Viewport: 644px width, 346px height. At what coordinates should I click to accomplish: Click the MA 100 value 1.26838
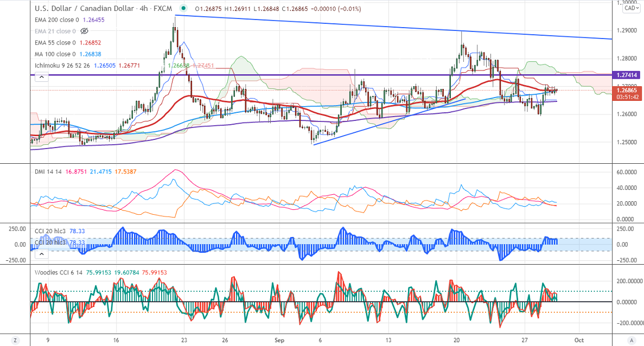(x=91, y=54)
